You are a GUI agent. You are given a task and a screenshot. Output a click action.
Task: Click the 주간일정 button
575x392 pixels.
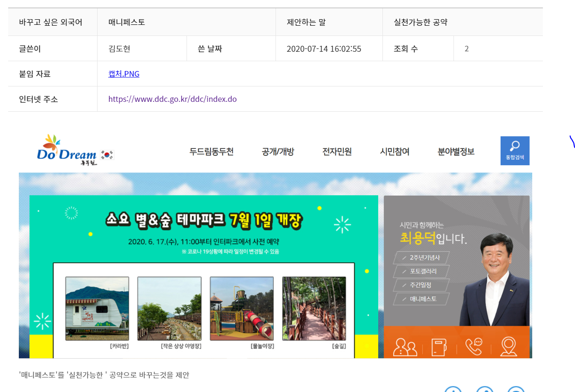click(421, 285)
